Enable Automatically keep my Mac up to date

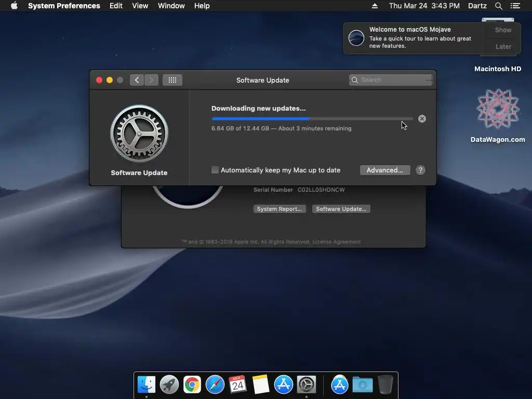click(x=215, y=170)
